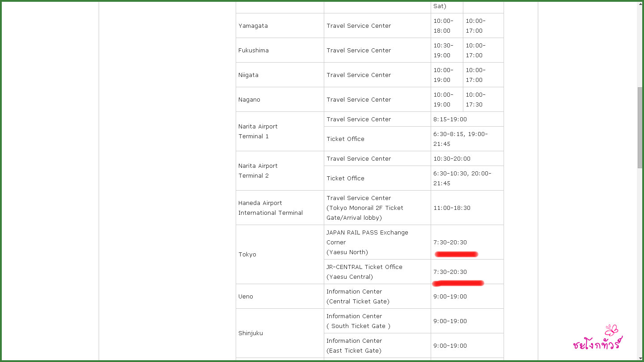The image size is (644, 362).
Task: Click the page's vertical scrollbar thumb
Action: (x=640, y=128)
